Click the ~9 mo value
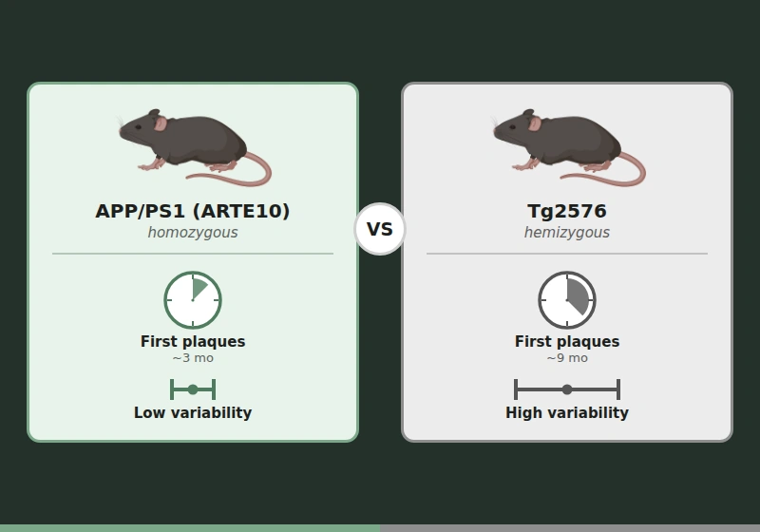Viewport: 760px width, 532px height. (567, 358)
